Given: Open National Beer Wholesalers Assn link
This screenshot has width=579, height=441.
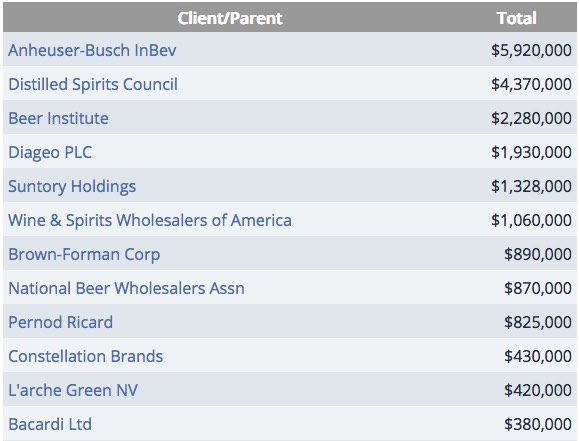Looking at the screenshot, I should [126, 288].
